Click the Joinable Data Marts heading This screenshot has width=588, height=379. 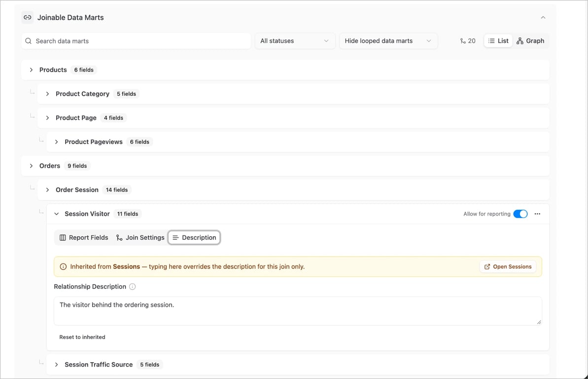pyautogui.click(x=70, y=18)
